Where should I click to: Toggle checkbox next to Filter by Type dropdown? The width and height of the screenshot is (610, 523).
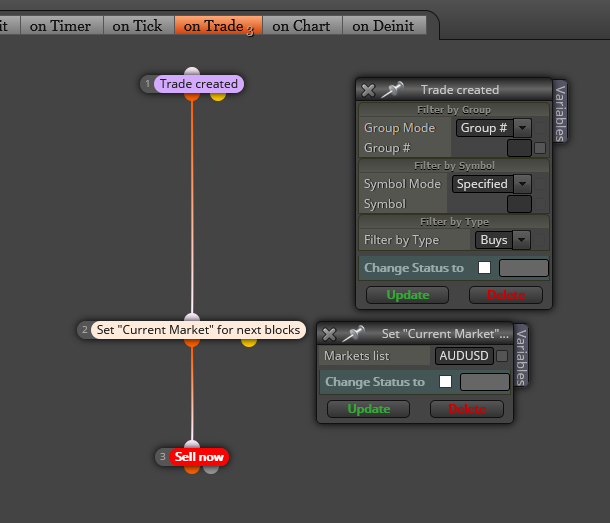[x=539, y=240]
